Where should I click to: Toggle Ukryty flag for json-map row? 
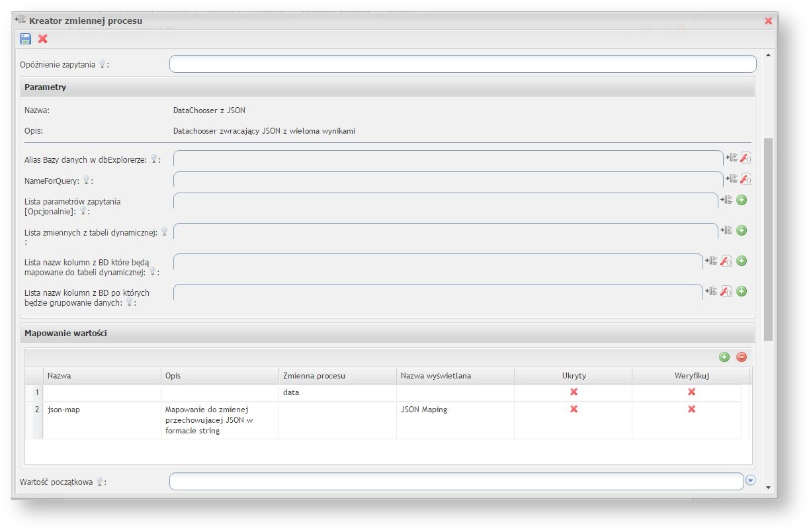[574, 409]
